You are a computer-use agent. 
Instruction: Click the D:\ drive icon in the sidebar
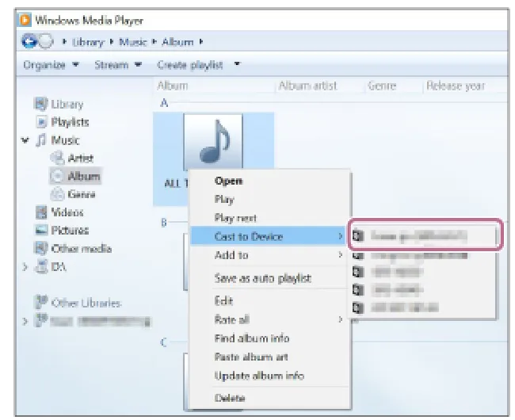[x=41, y=266]
